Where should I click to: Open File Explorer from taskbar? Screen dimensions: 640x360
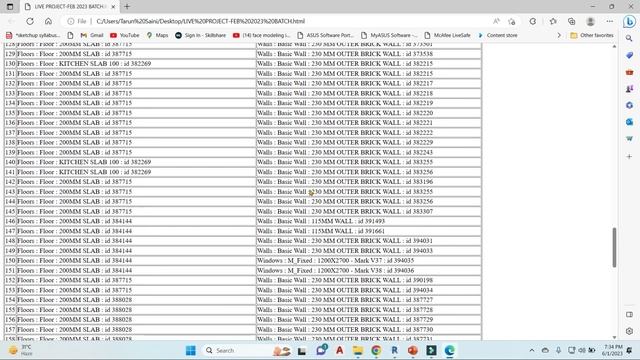point(358,350)
